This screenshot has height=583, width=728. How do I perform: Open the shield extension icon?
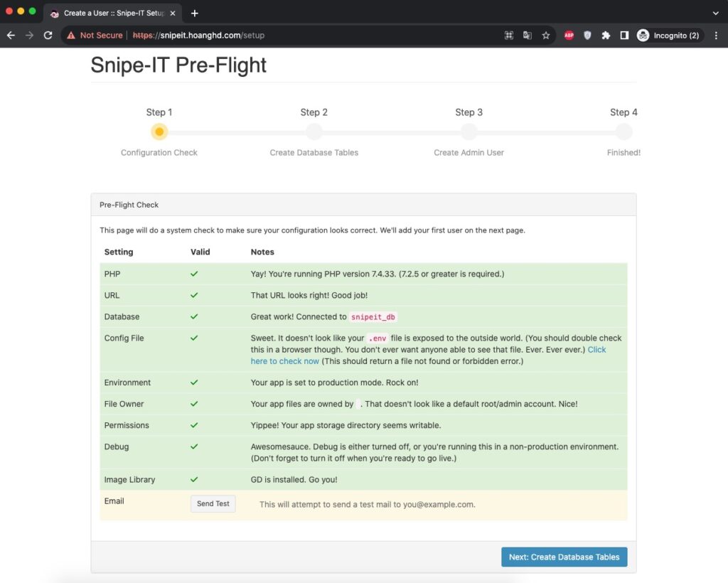click(x=587, y=36)
